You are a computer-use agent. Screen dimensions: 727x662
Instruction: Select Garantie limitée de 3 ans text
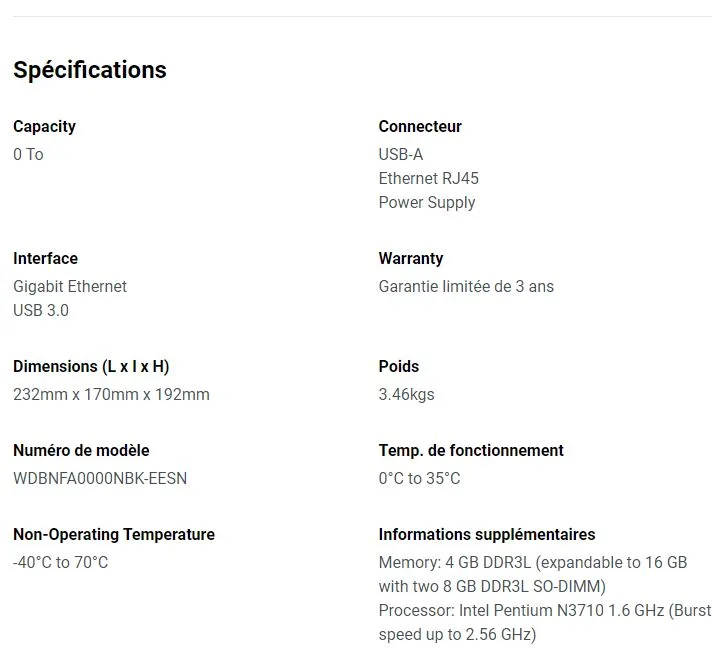(466, 286)
